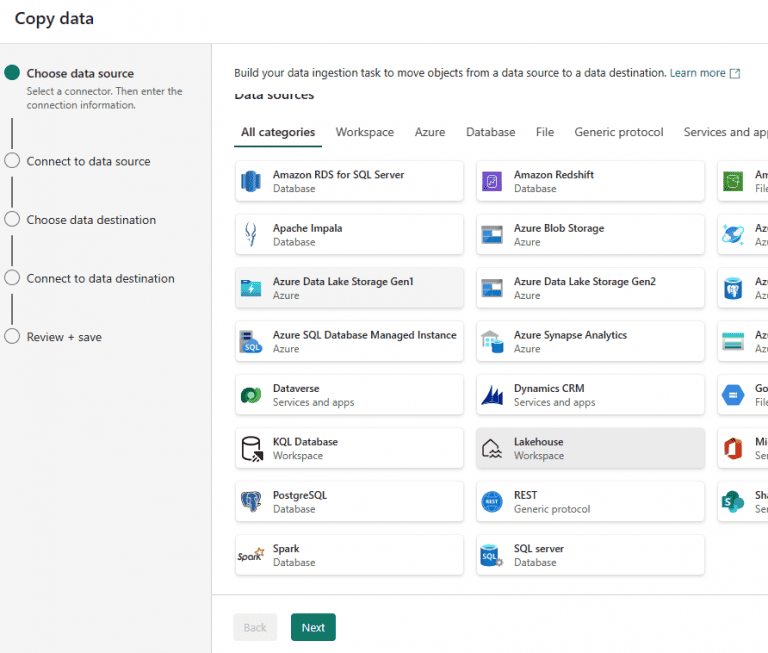The image size is (768, 653).
Task: Select the Connect to data source step
Action: [88, 161]
